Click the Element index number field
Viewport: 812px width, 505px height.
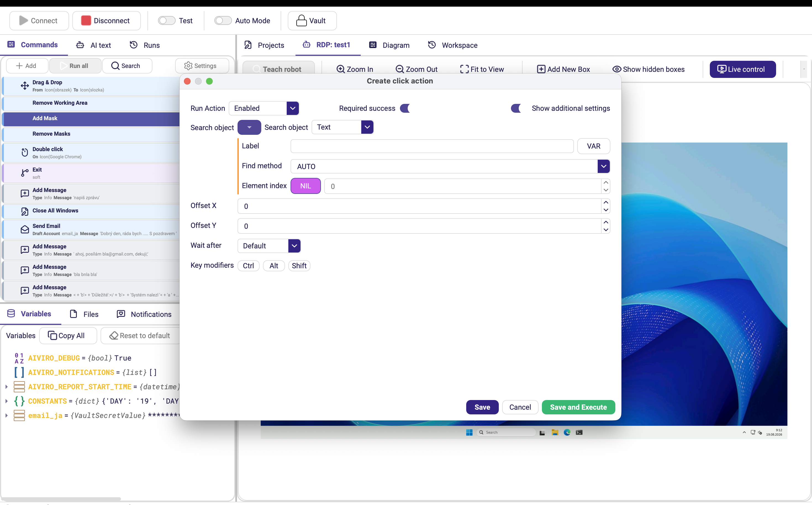point(463,186)
